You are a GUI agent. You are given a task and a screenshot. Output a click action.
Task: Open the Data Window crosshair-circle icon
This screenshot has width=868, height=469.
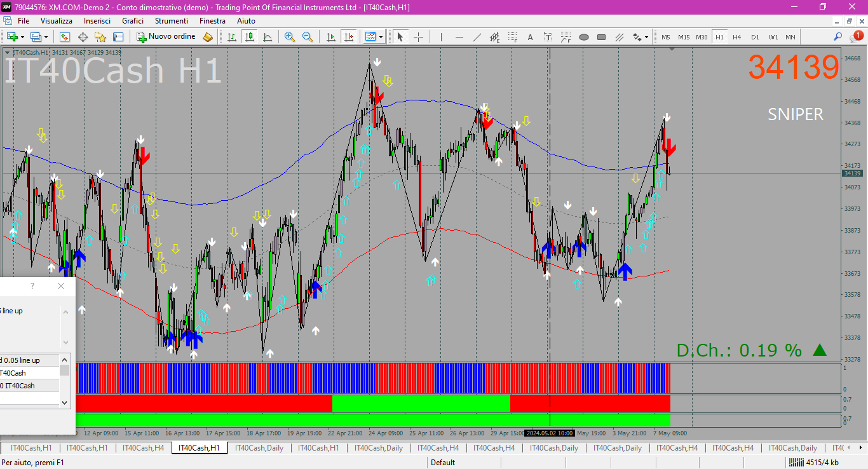pyautogui.click(x=83, y=37)
